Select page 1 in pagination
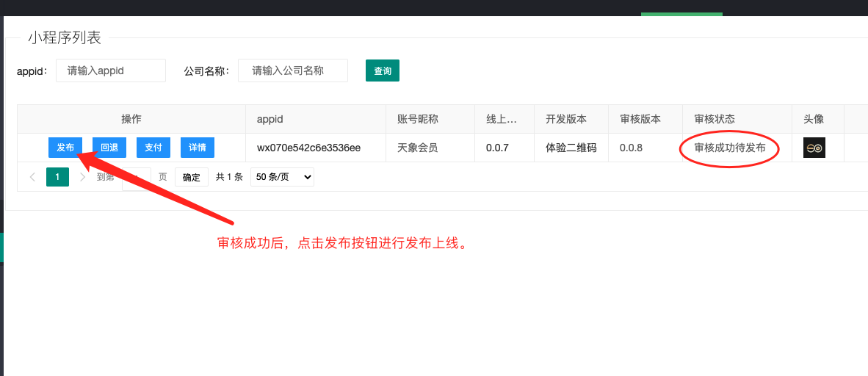Screen dimensions: 868x376 click(x=57, y=177)
